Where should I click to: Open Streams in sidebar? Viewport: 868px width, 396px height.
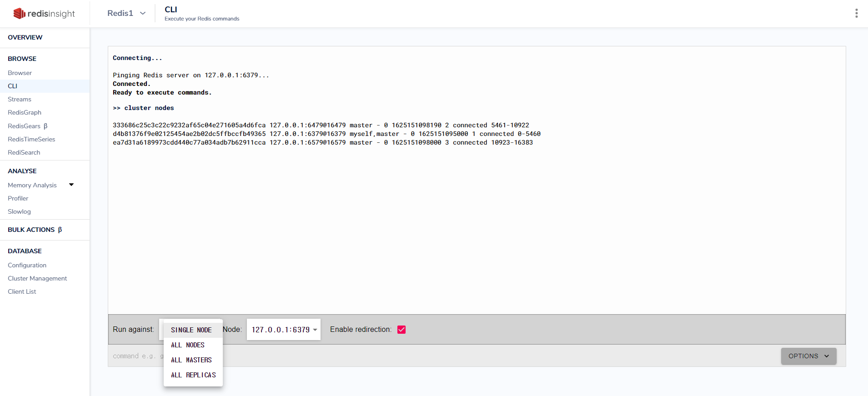20,99
